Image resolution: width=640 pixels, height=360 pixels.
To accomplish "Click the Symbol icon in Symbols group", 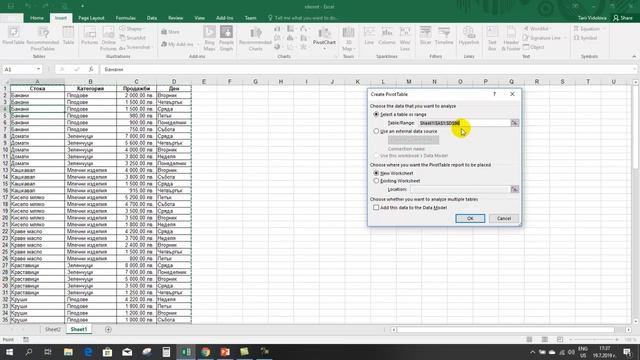I will click(x=586, y=38).
